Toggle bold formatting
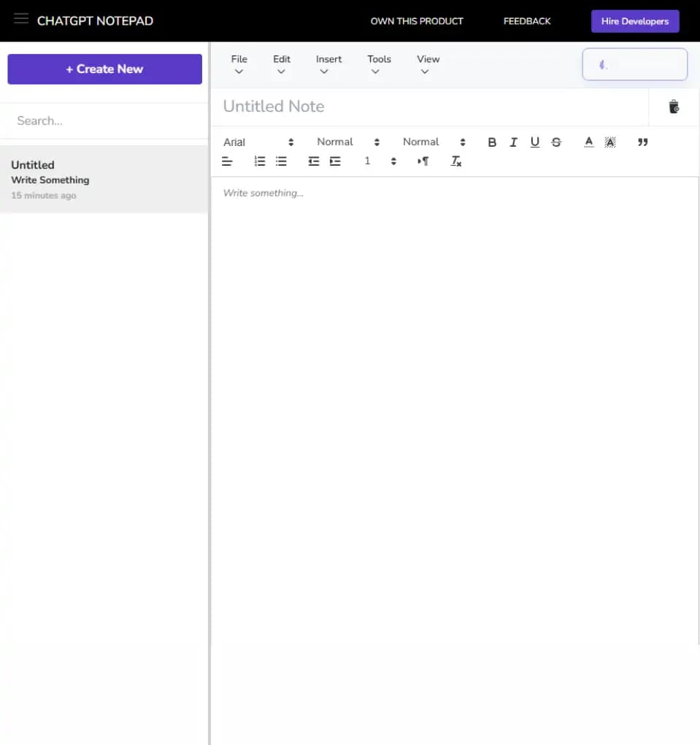This screenshot has width=700, height=745. click(492, 142)
